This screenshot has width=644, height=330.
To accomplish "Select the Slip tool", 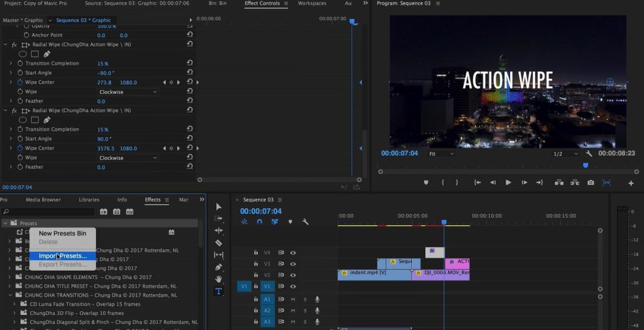I will [218, 255].
